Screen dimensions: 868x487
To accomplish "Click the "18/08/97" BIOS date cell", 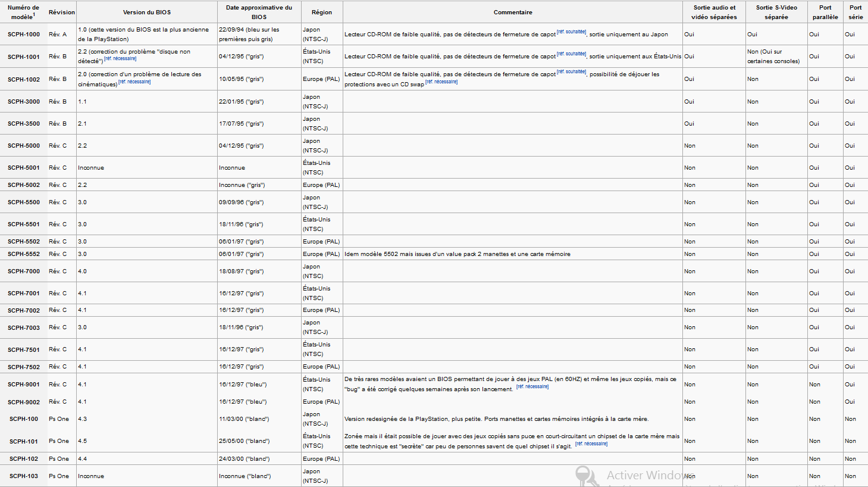I will click(x=259, y=271).
